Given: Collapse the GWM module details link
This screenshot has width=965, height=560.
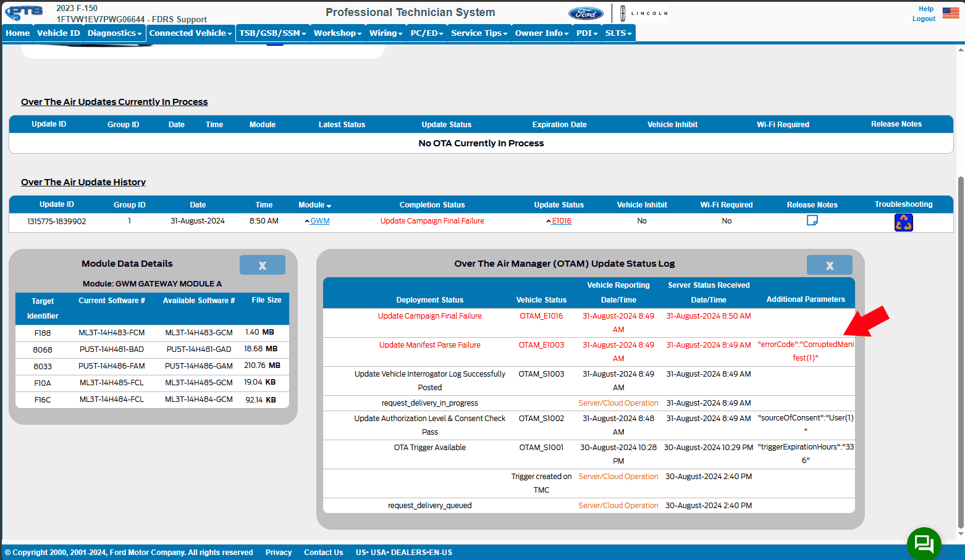Looking at the screenshot, I should 319,221.
